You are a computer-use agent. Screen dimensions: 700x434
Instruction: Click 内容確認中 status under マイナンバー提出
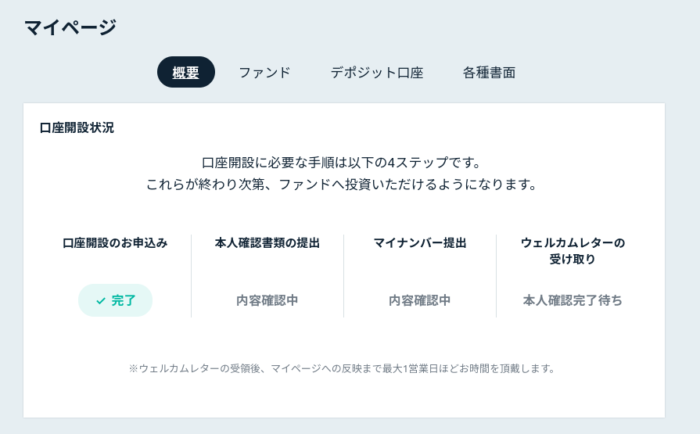click(x=420, y=300)
